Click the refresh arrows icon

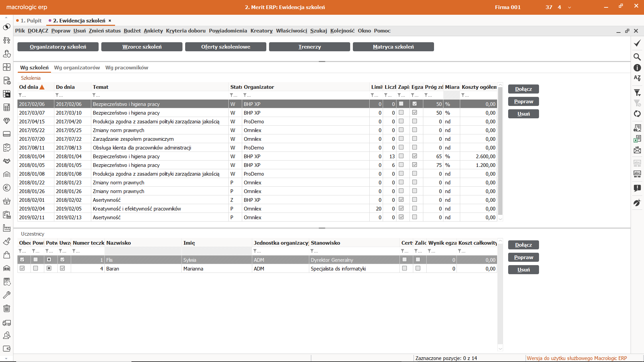(637, 114)
